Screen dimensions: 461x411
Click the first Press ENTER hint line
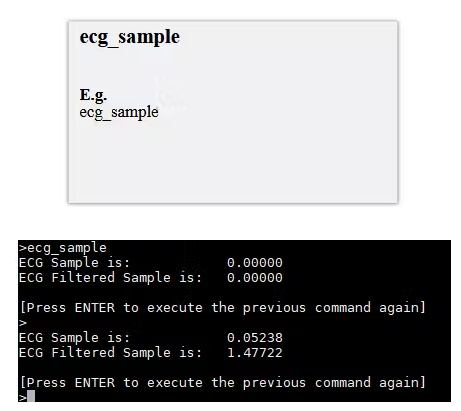[x=223, y=308]
